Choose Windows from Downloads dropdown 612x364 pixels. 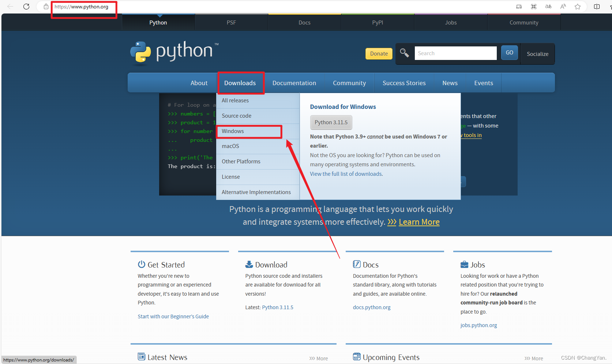[x=258, y=131]
